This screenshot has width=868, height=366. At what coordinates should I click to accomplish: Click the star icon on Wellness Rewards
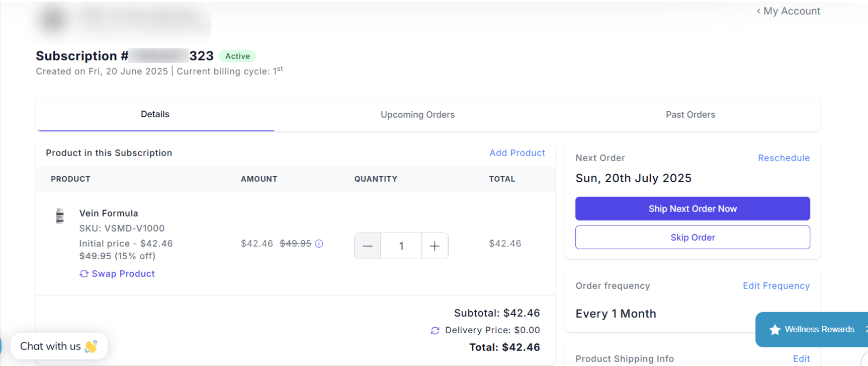[x=775, y=330]
